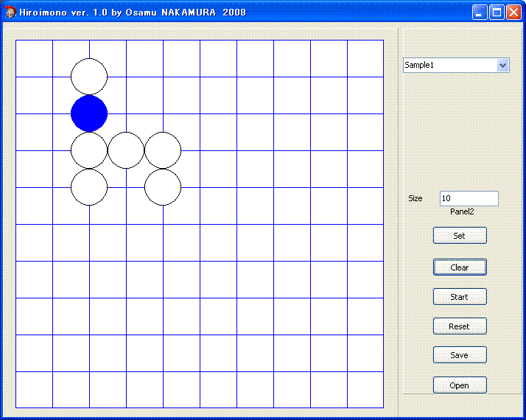Focus the Size input field
Screen dimensions: 526x420
(x=469, y=198)
